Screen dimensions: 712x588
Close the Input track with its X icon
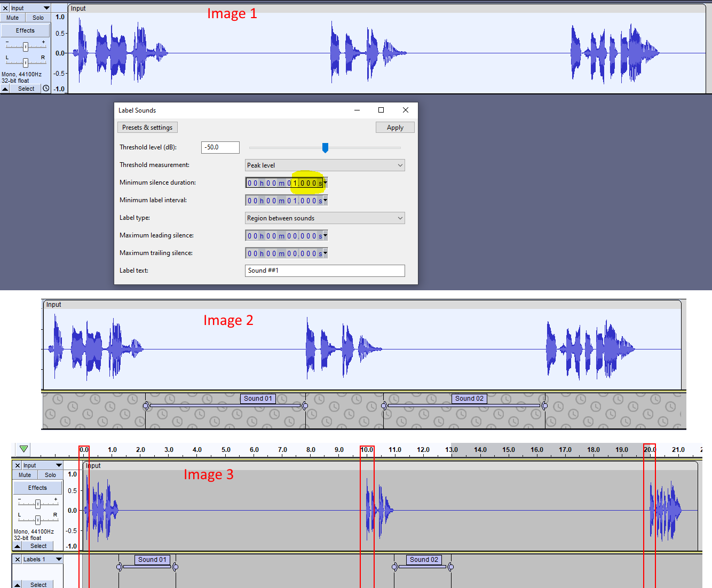tap(5, 7)
